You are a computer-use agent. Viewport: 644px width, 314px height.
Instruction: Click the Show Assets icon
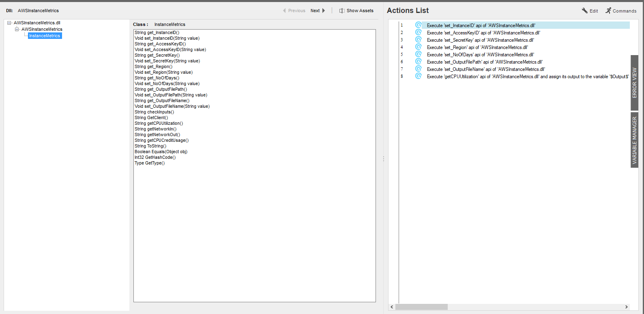(342, 11)
